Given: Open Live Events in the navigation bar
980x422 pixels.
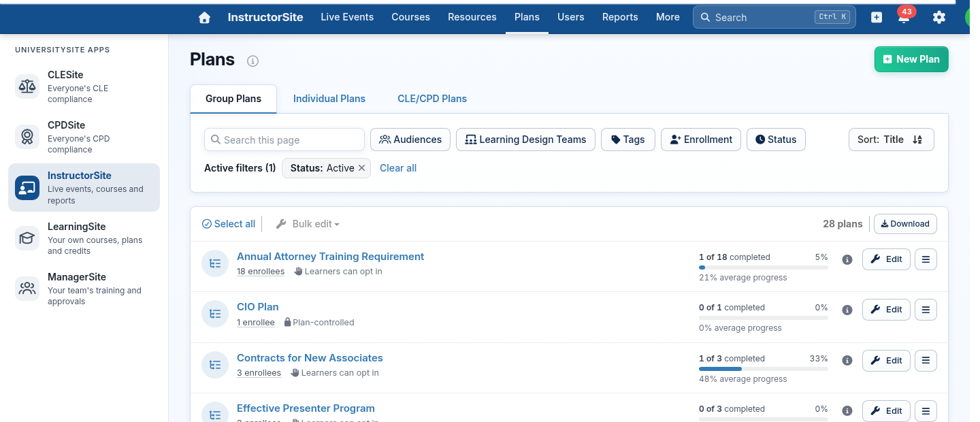Looking at the screenshot, I should coord(347,17).
